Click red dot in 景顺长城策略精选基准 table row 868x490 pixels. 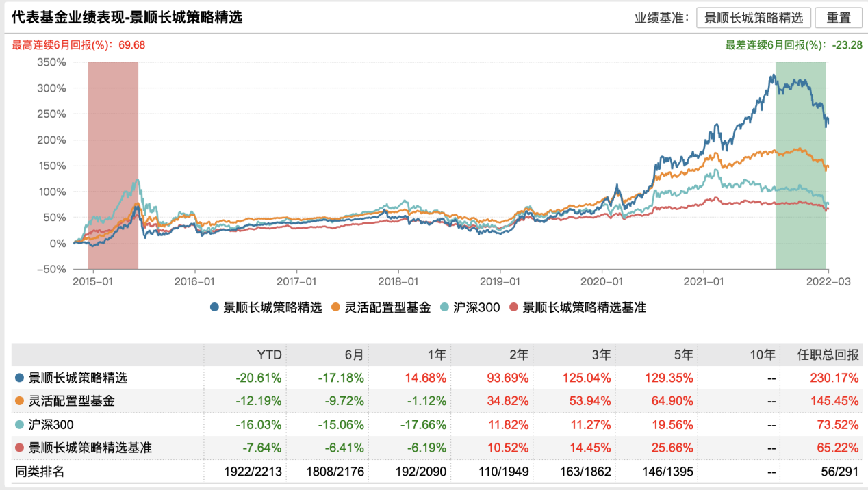tap(19, 448)
